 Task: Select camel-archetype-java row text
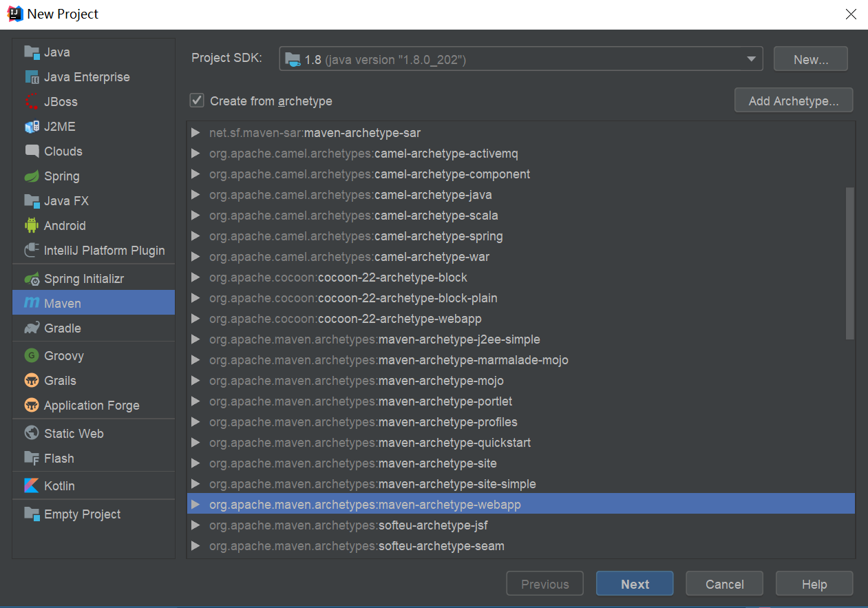tap(350, 195)
